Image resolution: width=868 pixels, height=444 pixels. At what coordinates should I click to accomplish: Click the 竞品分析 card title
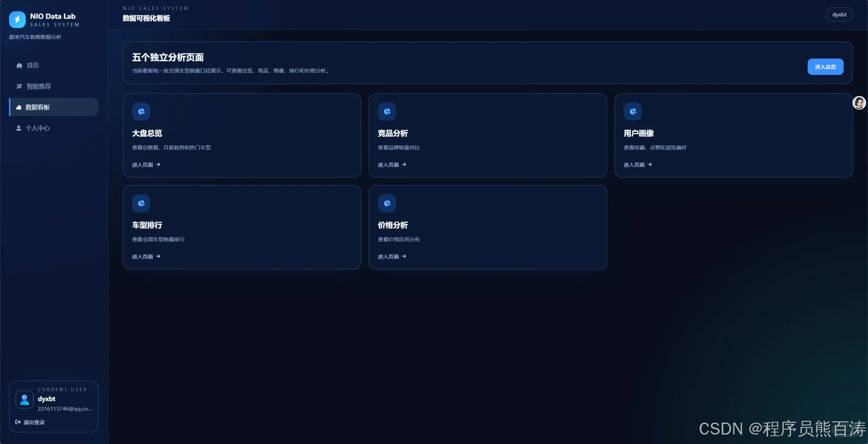click(x=393, y=133)
